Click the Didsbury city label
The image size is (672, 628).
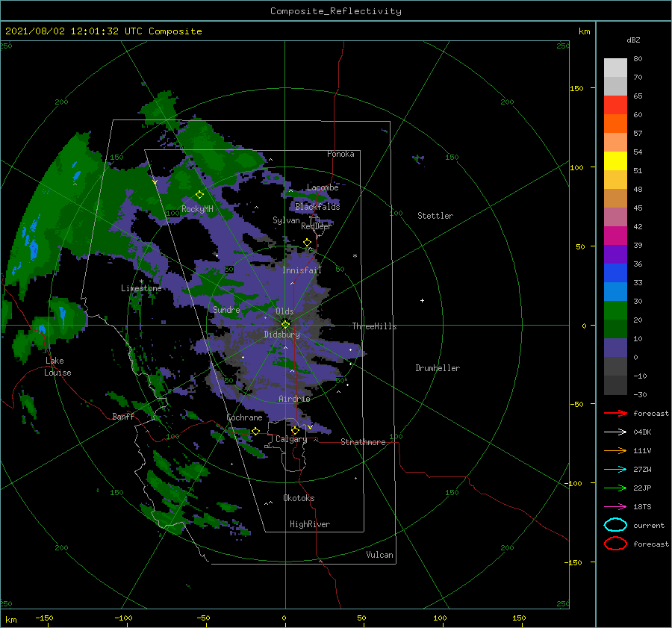click(x=281, y=335)
